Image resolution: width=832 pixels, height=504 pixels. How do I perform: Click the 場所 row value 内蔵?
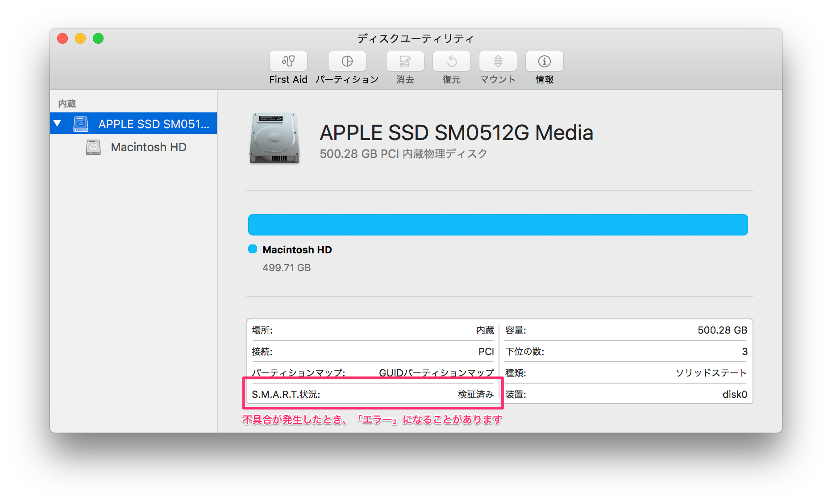485,330
